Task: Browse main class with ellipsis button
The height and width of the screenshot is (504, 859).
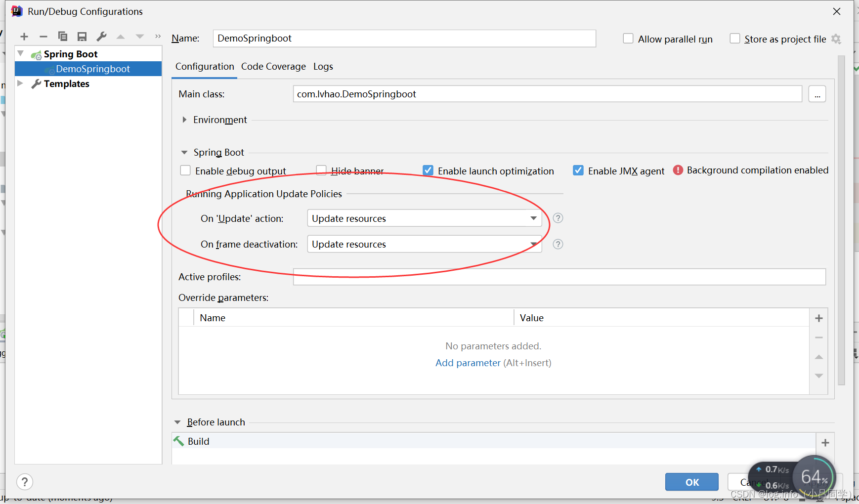Action: click(817, 94)
